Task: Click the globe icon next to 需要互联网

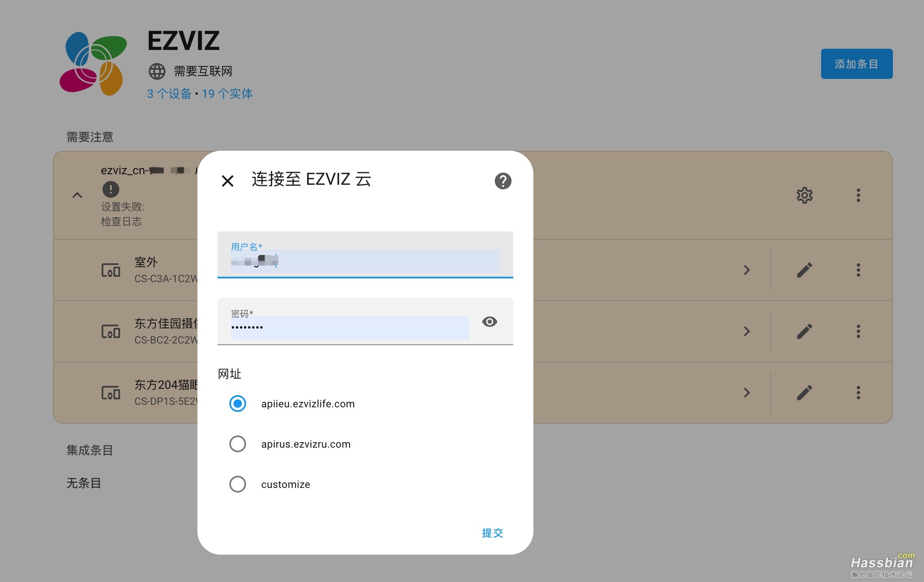Action: (x=157, y=71)
